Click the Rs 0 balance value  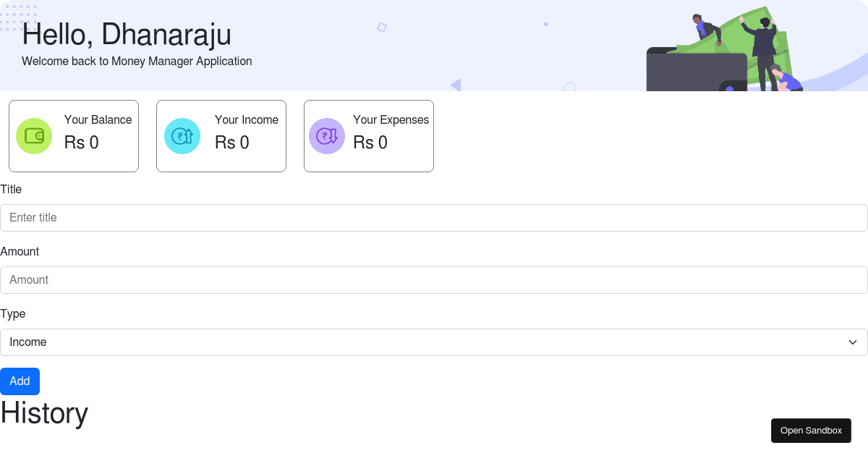(81, 143)
